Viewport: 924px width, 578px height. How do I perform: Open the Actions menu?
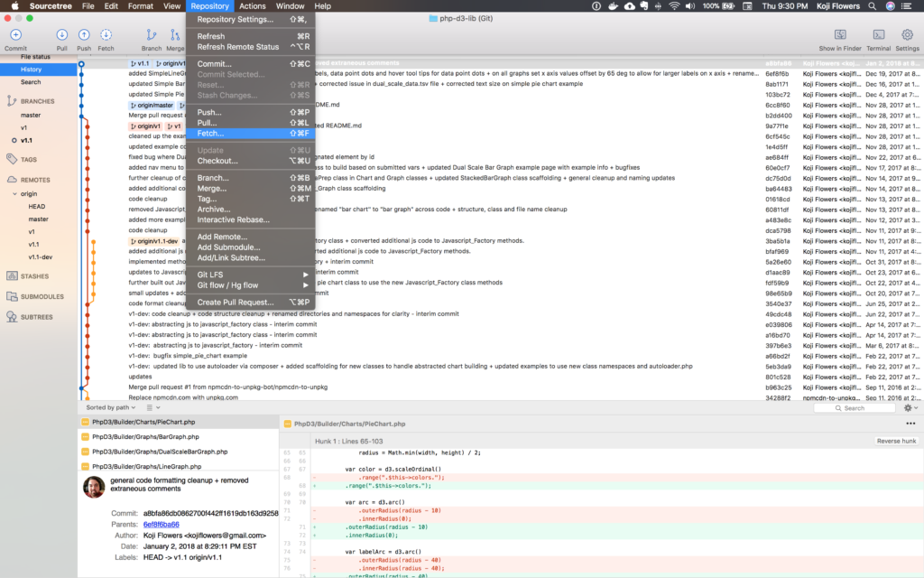click(x=253, y=6)
